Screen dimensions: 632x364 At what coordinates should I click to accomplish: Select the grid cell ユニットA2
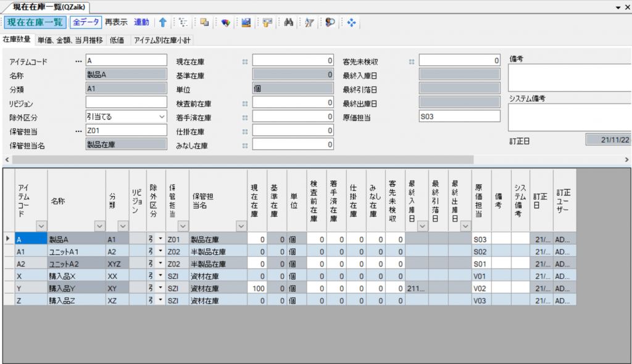(77, 263)
